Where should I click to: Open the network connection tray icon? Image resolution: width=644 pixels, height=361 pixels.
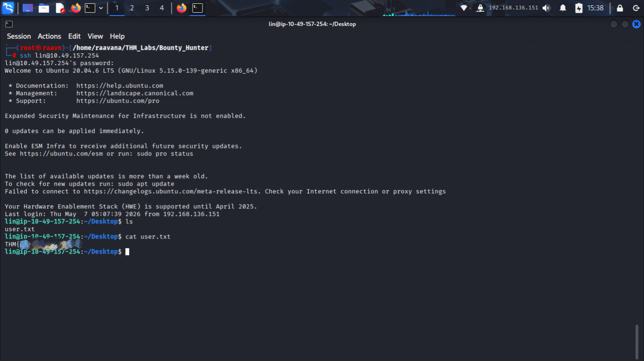(464, 8)
